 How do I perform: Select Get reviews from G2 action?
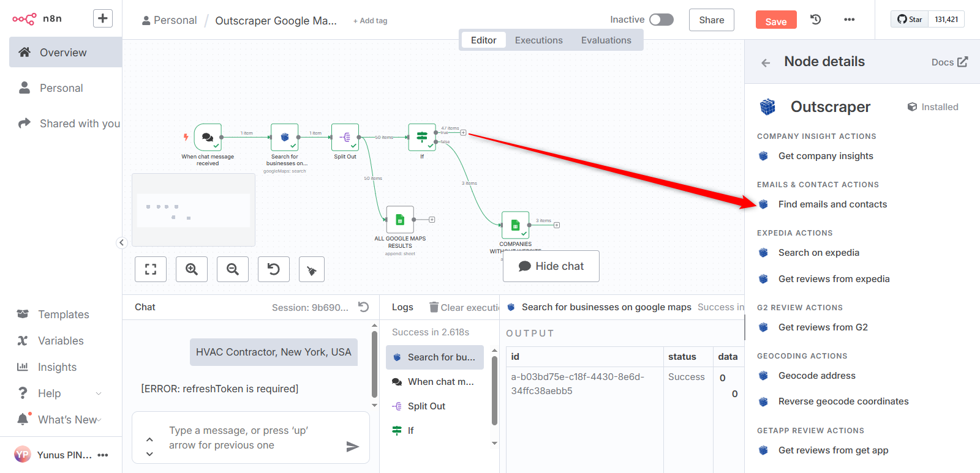pos(823,327)
